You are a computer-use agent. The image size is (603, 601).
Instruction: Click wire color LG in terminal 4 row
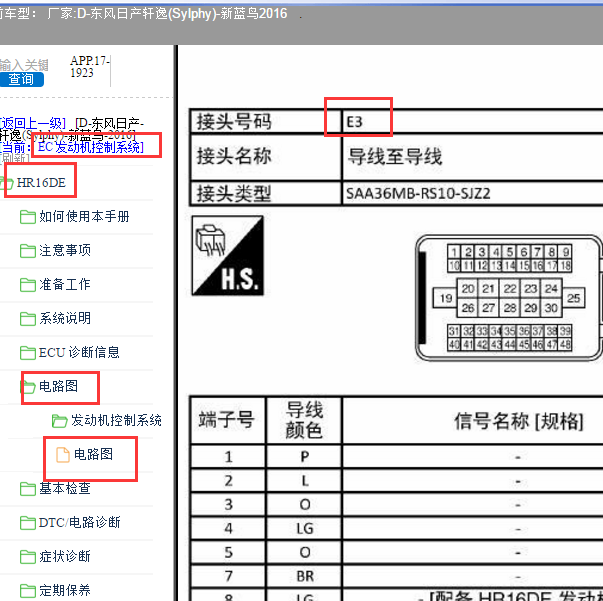pos(304,528)
